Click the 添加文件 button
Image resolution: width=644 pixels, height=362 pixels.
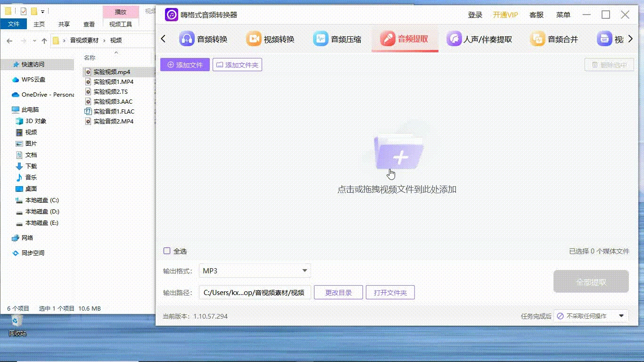pos(185,65)
